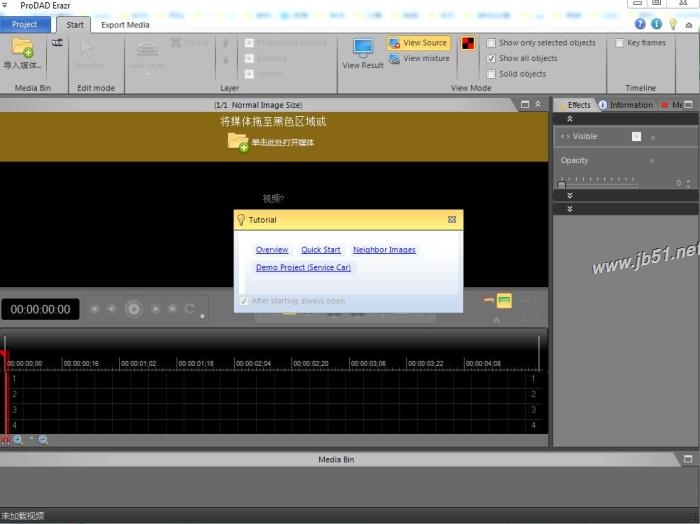Click the yellow highlighted timeline view icon
This screenshot has height=524, width=700.
point(504,300)
